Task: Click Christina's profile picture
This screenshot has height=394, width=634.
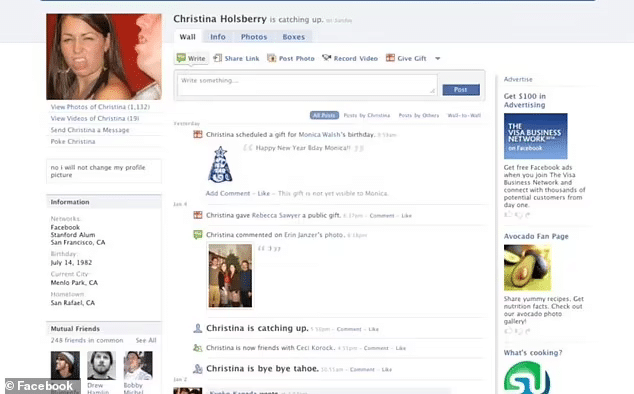Action: (x=104, y=57)
